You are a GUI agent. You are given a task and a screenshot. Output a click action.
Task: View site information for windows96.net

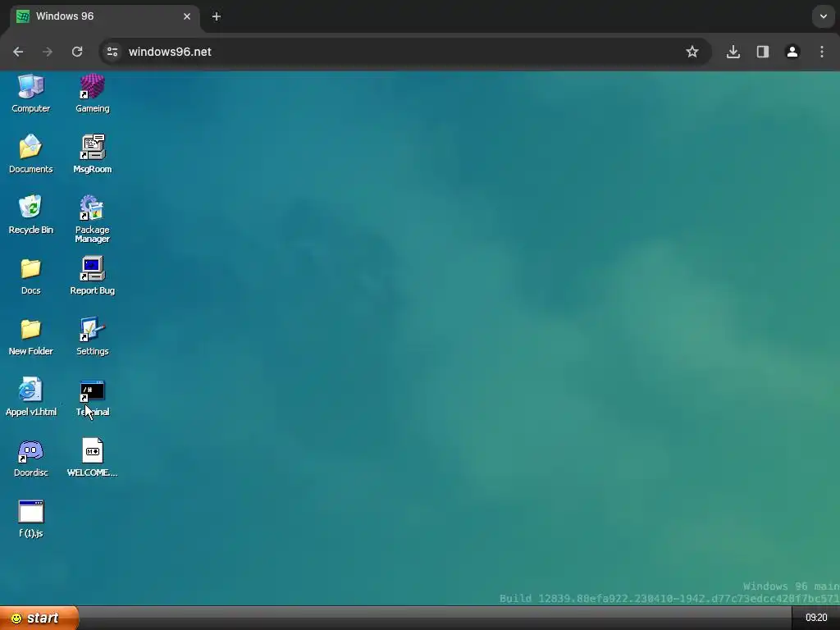click(x=112, y=52)
